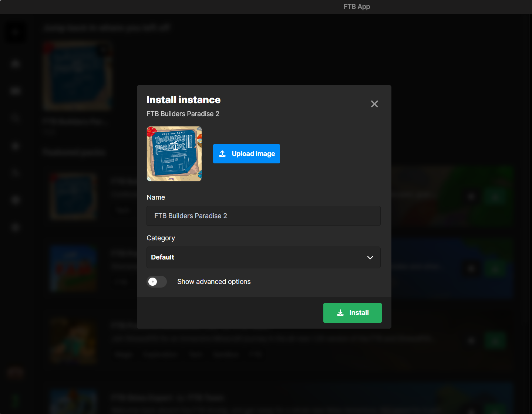Image resolution: width=532 pixels, height=414 pixels.
Task: Click the large recently played pack tile behind dialog
Action: coord(77,76)
